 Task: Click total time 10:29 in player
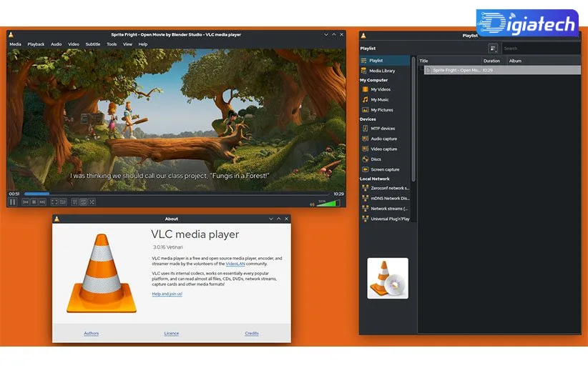(x=338, y=194)
